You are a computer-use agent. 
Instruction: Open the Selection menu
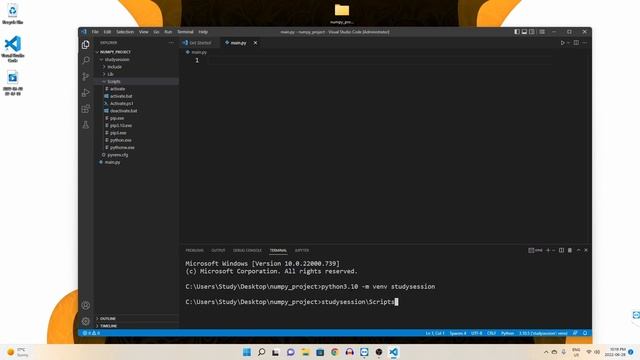point(125,32)
